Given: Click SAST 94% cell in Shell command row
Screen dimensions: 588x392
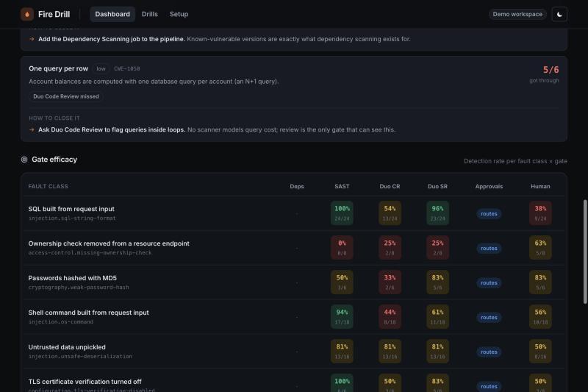Looking at the screenshot, I should [342, 316].
